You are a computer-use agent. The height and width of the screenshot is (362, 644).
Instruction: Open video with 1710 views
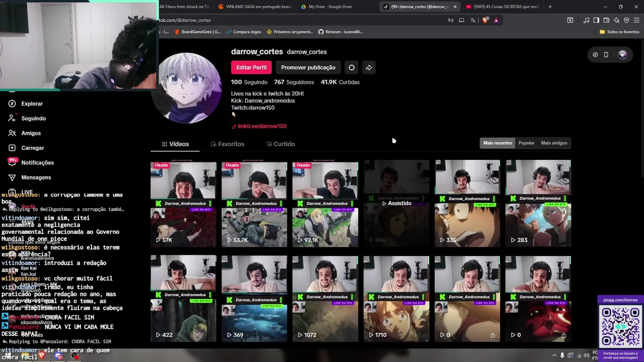[x=396, y=299]
